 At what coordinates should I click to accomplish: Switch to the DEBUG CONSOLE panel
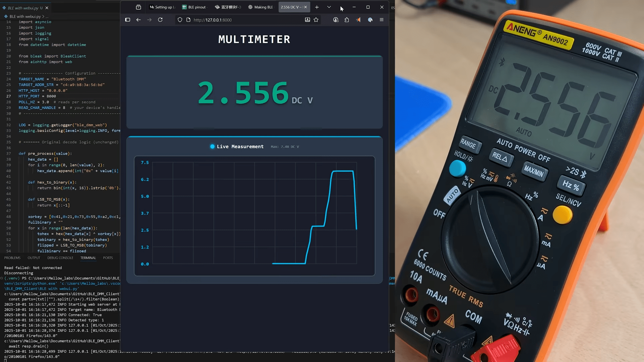coord(60,258)
